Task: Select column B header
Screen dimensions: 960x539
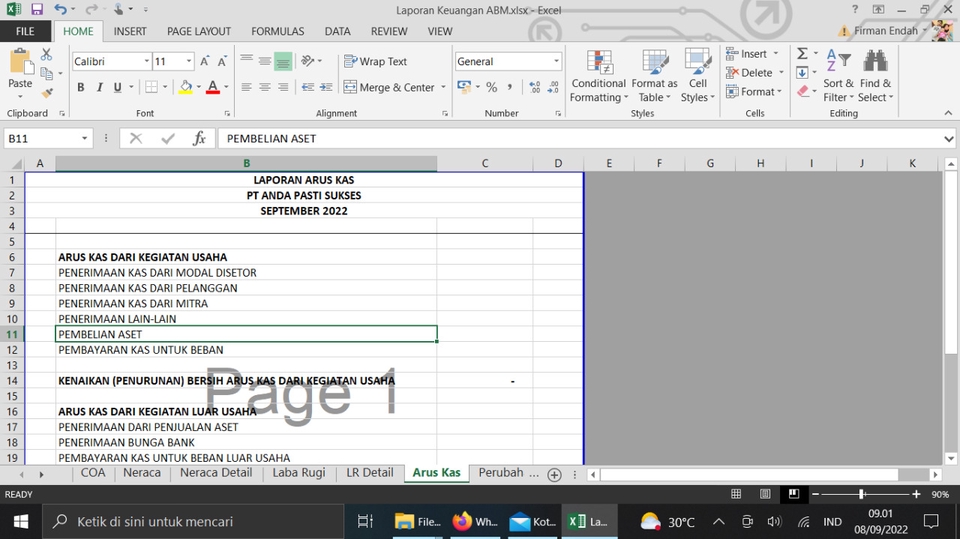Action: [246, 163]
